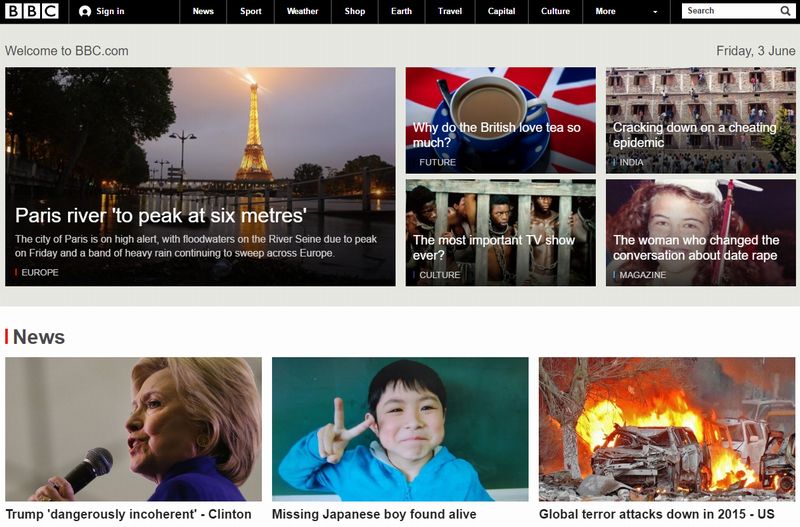Screen dimensions: 800x527
Task: Click the Paris flood story summary text
Action: tap(196, 246)
